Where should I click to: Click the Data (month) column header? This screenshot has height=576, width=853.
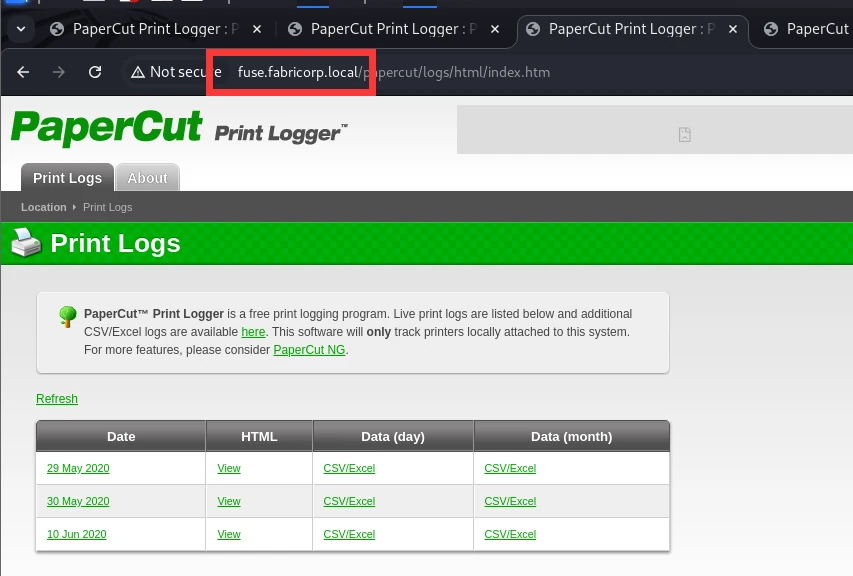coord(572,436)
